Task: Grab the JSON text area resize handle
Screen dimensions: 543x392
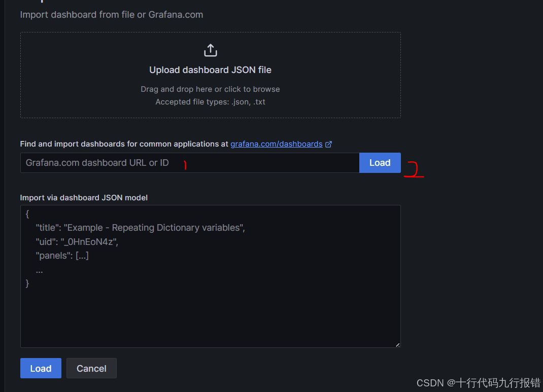Action: pyautogui.click(x=397, y=345)
